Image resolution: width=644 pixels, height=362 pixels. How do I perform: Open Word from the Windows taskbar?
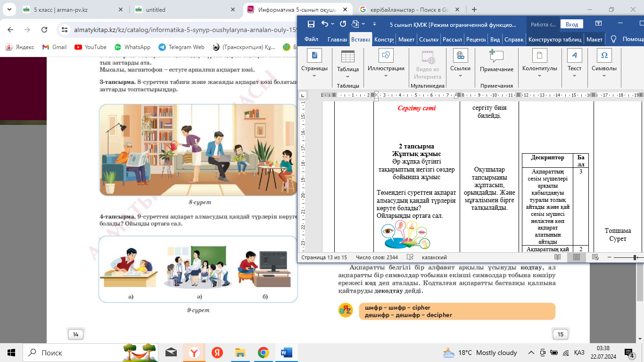click(x=286, y=353)
